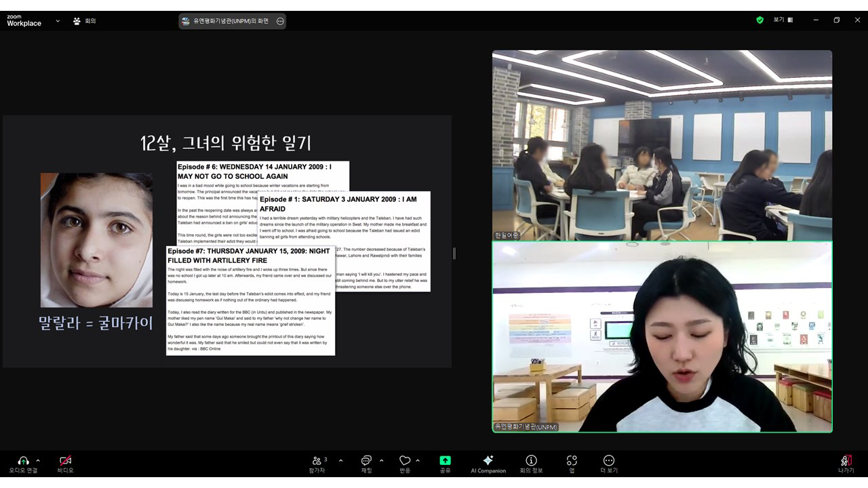Expand the reactions options chevron

[418, 460]
